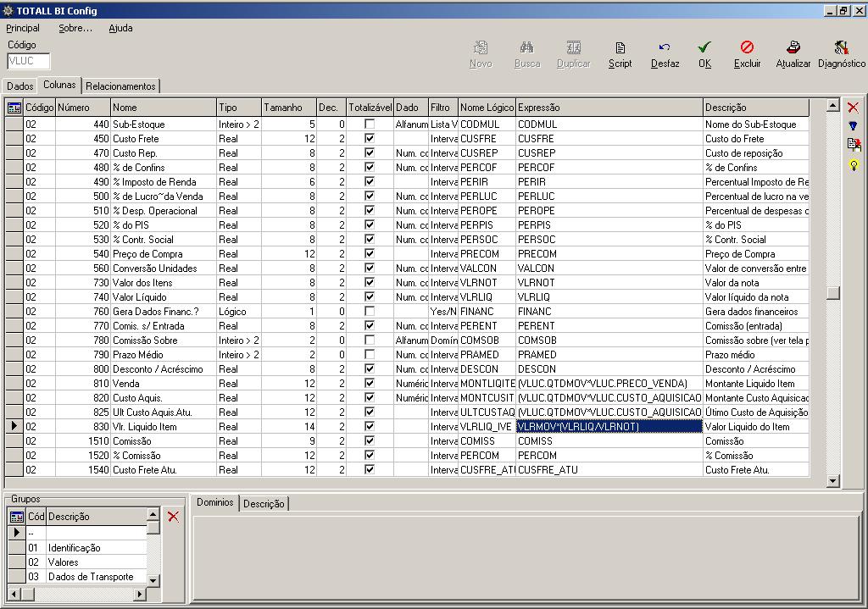This screenshot has height=609, width=868.
Task: Open Busca with the binoculars icon
Action: (526, 47)
